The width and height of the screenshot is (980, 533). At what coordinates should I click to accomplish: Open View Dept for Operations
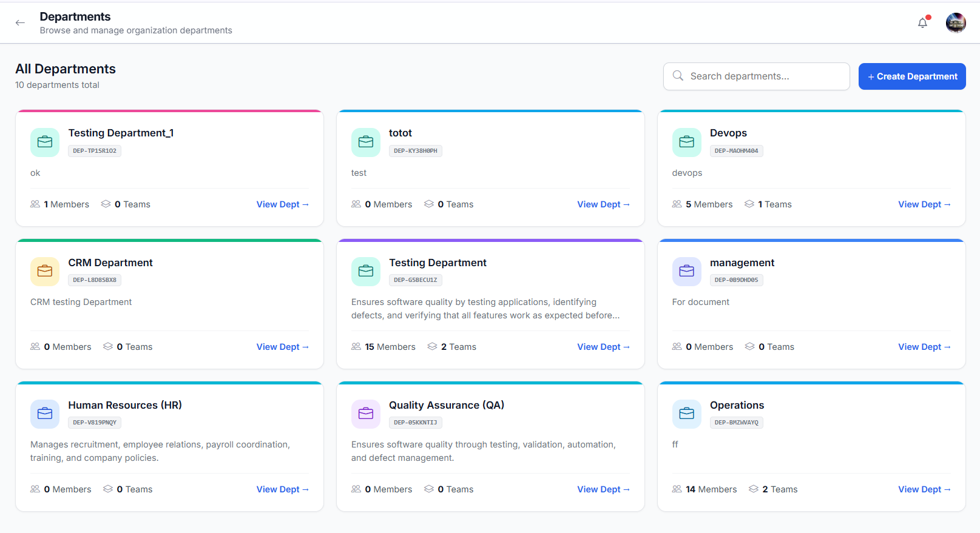[x=925, y=489]
